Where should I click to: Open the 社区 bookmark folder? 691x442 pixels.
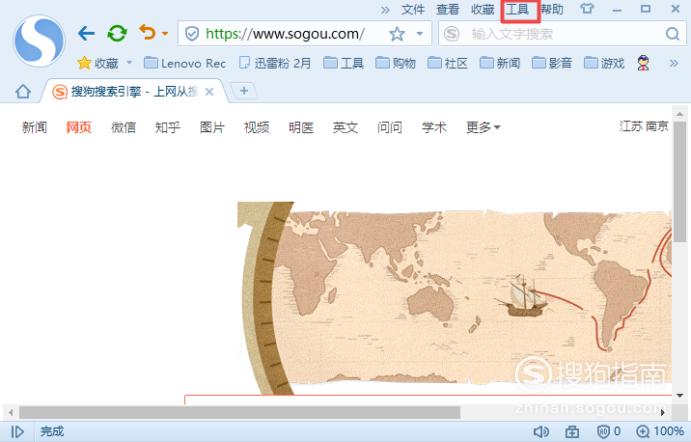[447, 63]
